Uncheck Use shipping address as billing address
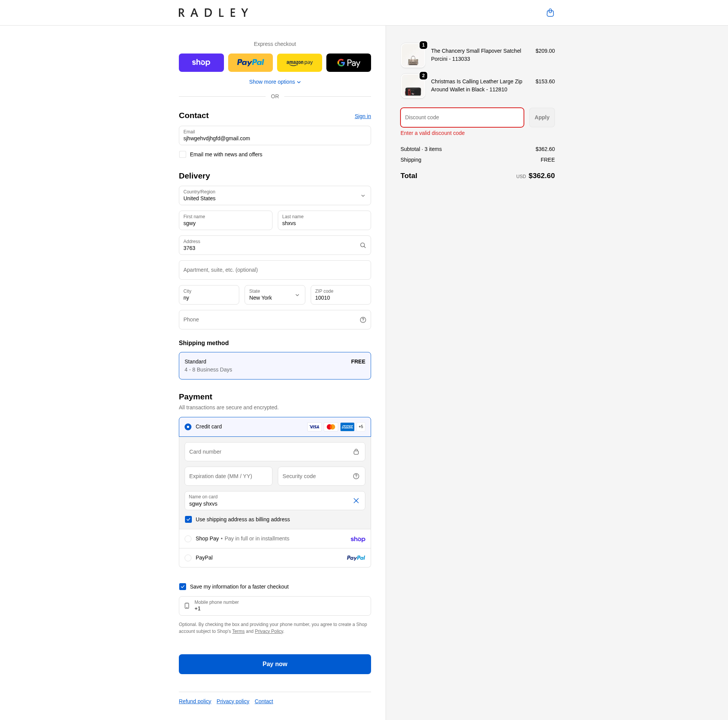 tap(188, 519)
